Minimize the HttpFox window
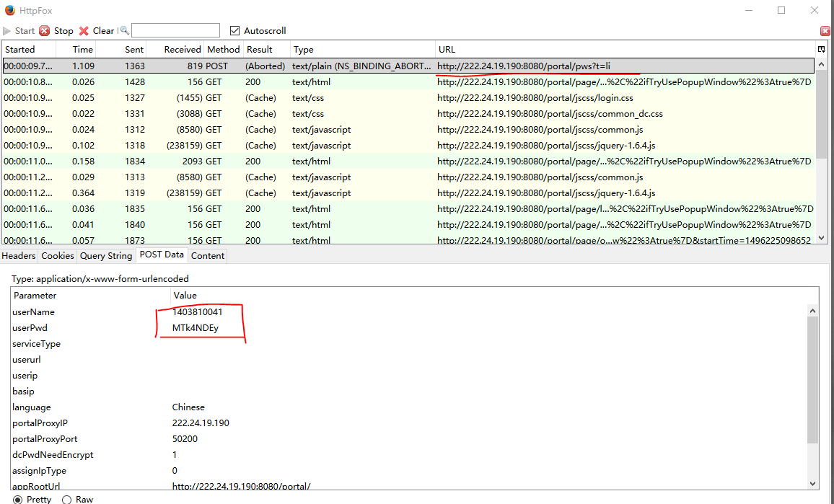834x504 pixels. 749,10
